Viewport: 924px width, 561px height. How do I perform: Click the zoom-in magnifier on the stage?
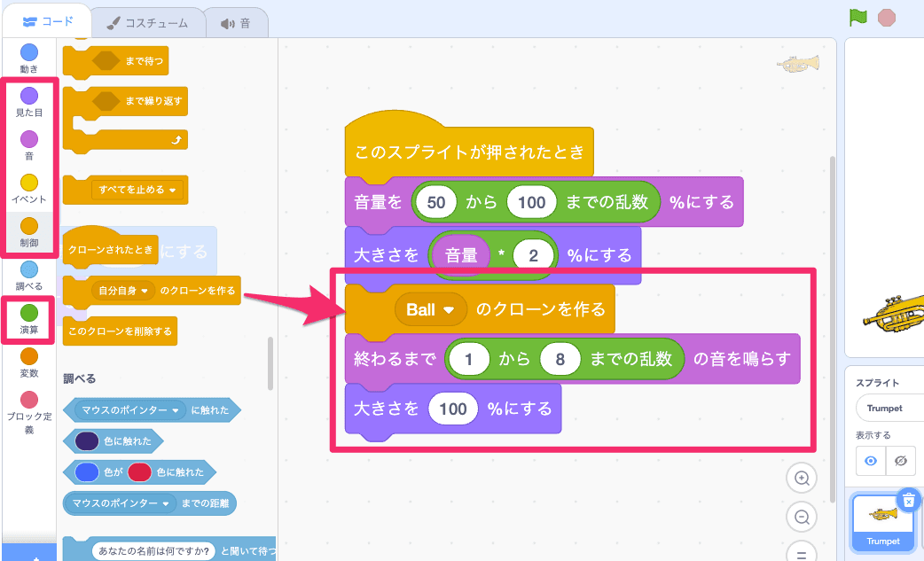click(x=801, y=478)
